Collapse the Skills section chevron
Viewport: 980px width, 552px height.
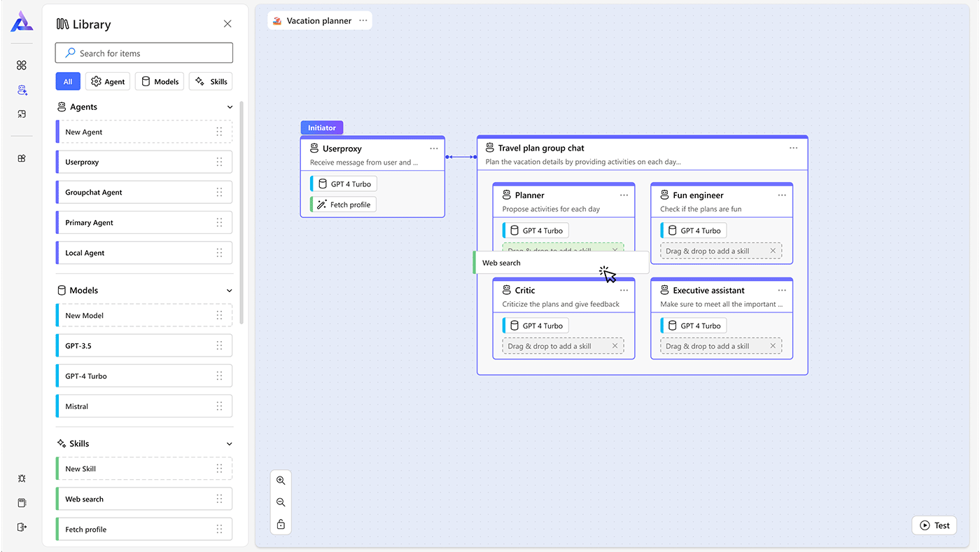pyautogui.click(x=229, y=443)
